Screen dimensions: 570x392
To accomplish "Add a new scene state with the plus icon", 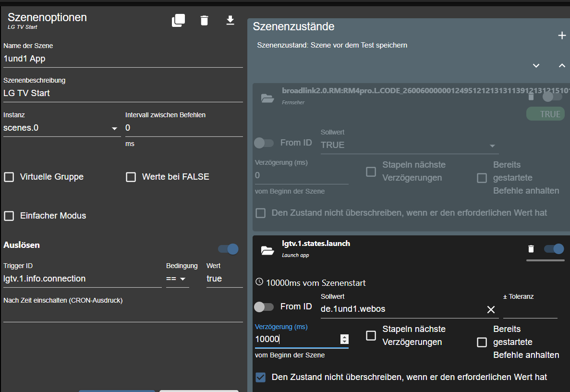I will pyautogui.click(x=562, y=36).
